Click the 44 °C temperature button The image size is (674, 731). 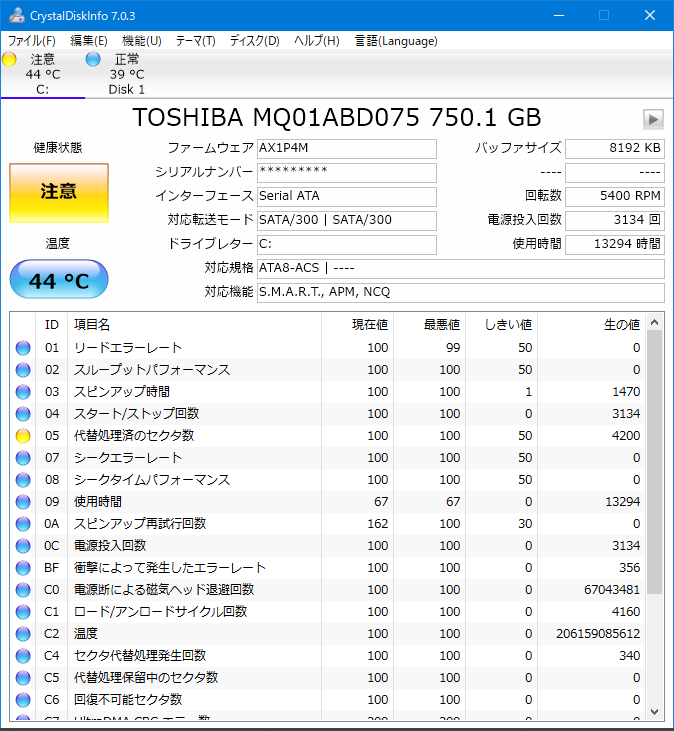click(x=59, y=280)
